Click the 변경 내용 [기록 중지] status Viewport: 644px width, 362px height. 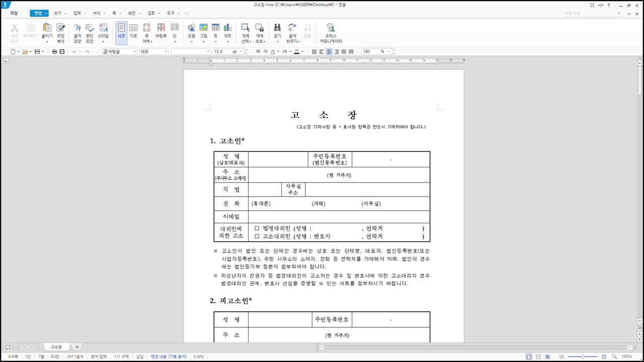click(x=169, y=356)
